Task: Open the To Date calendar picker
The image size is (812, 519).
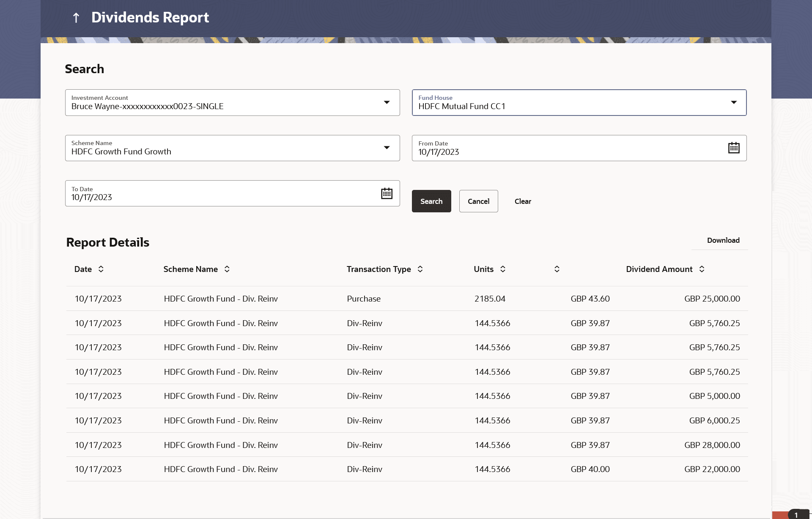Action: tap(387, 194)
